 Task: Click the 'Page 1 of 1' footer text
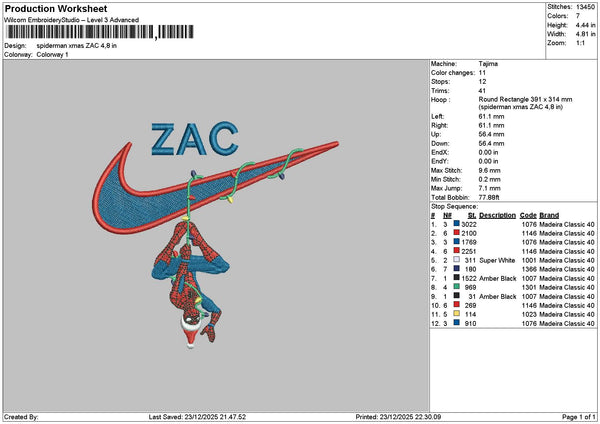pyautogui.click(x=579, y=417)
